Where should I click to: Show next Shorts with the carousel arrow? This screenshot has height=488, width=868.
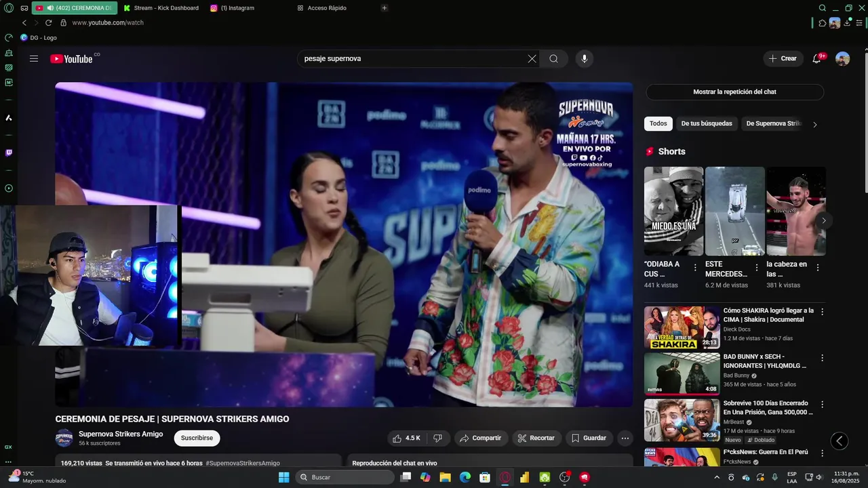(824, 220)
